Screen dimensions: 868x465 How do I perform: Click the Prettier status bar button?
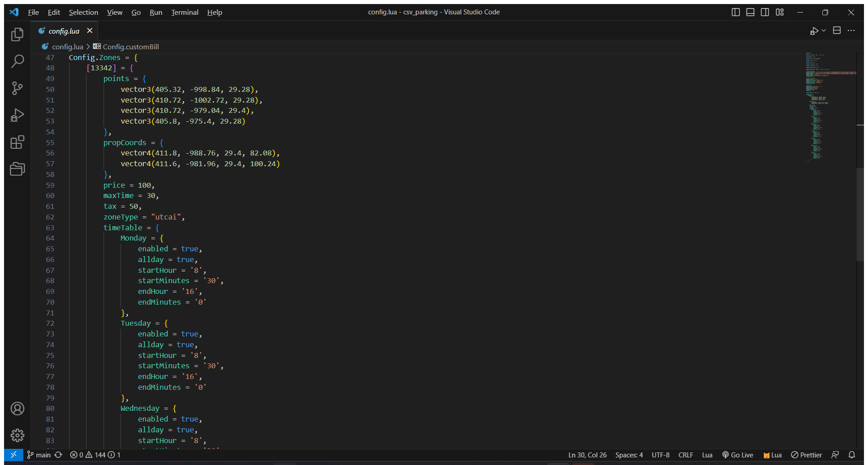[x=807, y=455]
